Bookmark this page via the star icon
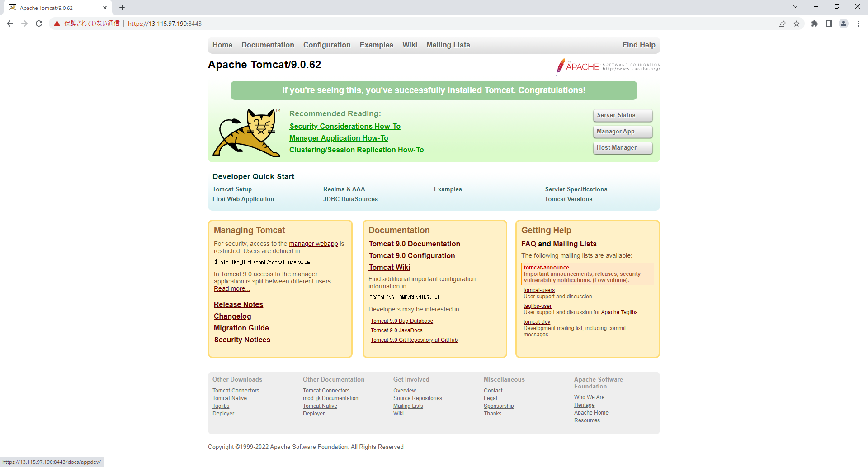Viewport: 868px width, 467px height. pos(797,24)
